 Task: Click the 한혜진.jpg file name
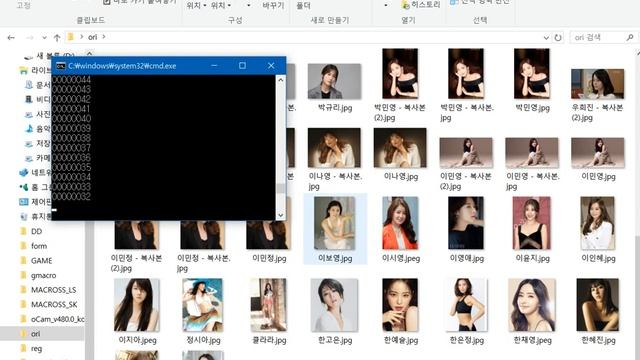click(x=598, y=340)
